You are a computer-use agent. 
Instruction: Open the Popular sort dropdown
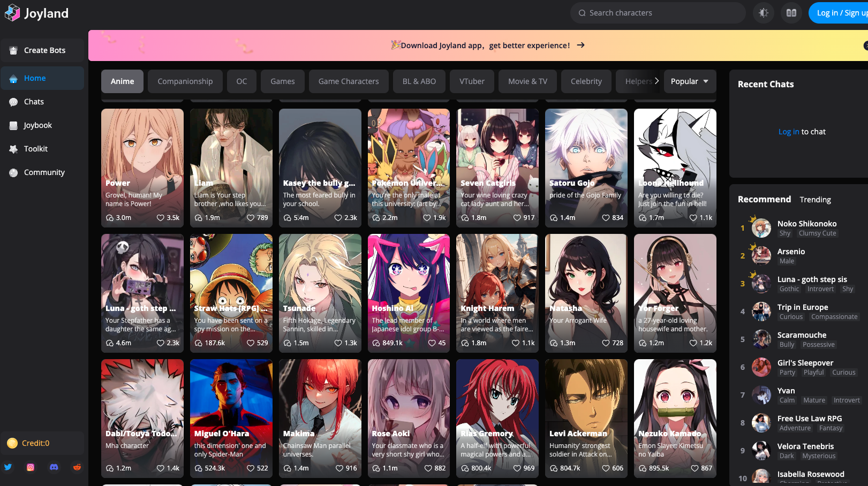tap(690, 81)
